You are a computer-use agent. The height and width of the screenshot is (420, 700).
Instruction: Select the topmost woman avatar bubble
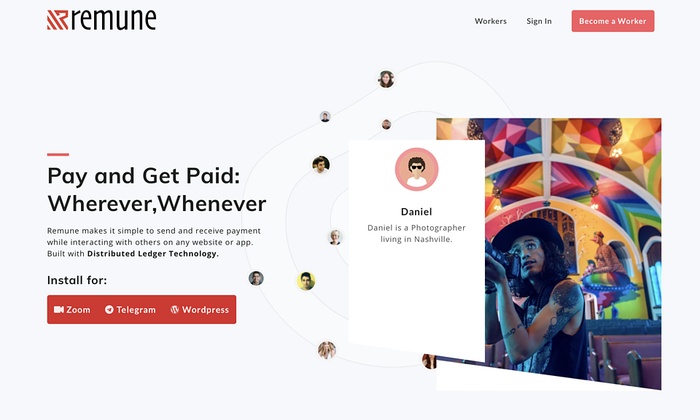click(x=386, y=79)
